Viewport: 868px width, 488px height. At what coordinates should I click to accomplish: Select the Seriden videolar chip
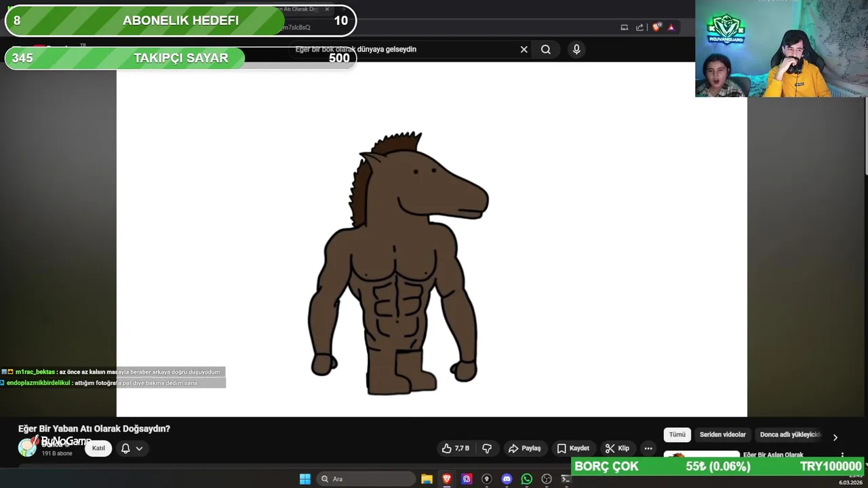723,434
